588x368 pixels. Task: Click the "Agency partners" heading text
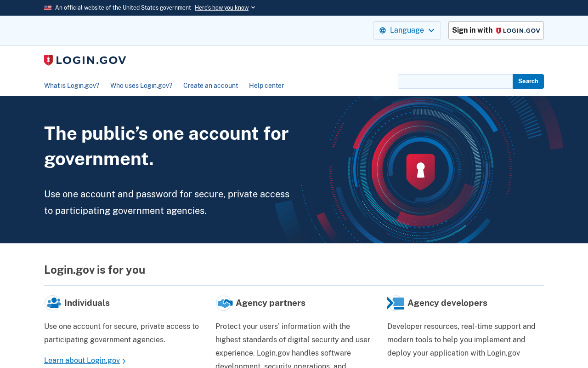pyautogui.click(x=271, y=303)
